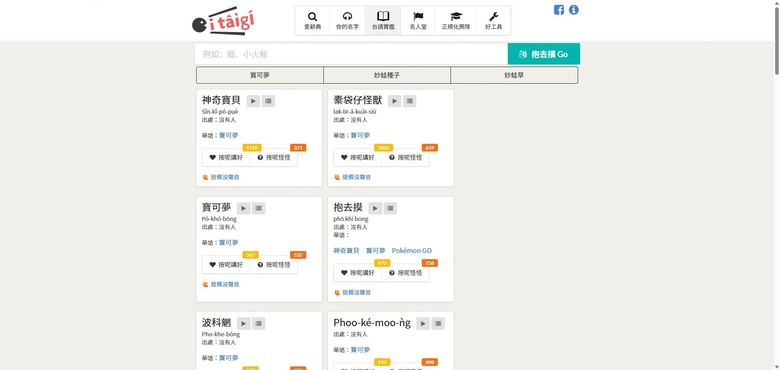The image size is (780, 370).
Task: Play audio for Phoo-ké-moo-ǹg
Action: pos(423,324)
